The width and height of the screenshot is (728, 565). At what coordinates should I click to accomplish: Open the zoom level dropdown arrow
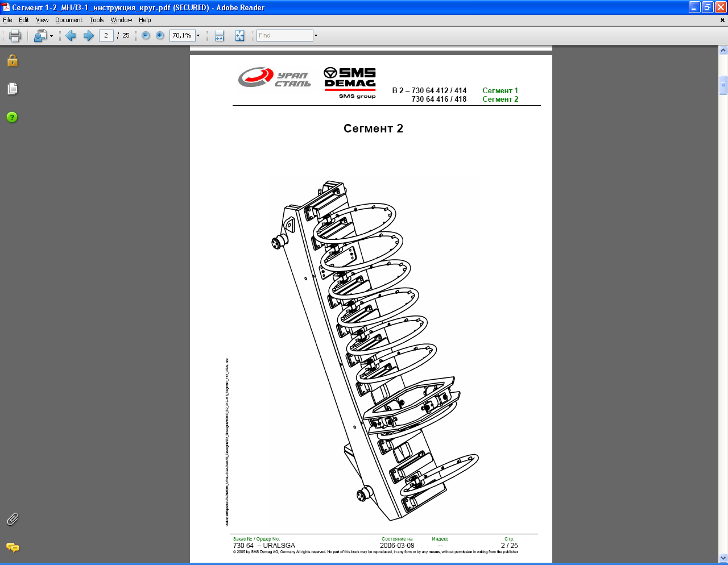198,35
